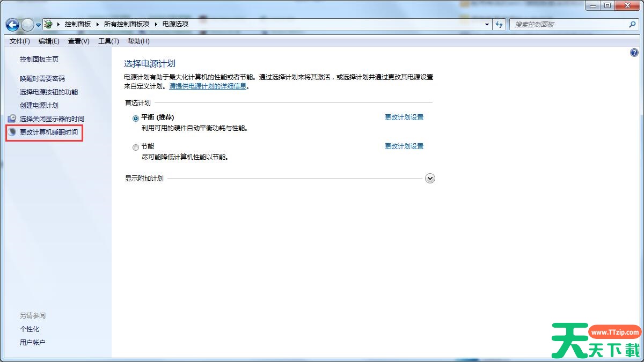The height and width of the screenshot is (362, 644).
Task: Click the Control Panel icon in address bar
Action: (x=49, y=24)
